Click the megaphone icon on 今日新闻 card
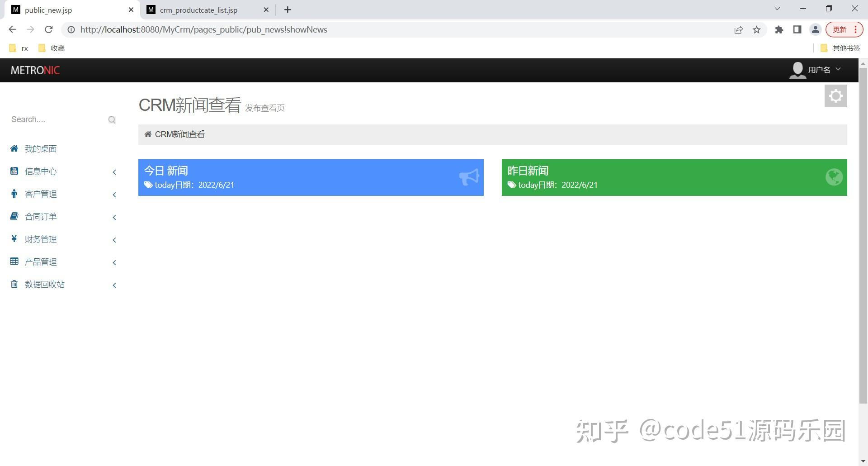This screenshot has height=466, width=868. (x=469, y=177)
